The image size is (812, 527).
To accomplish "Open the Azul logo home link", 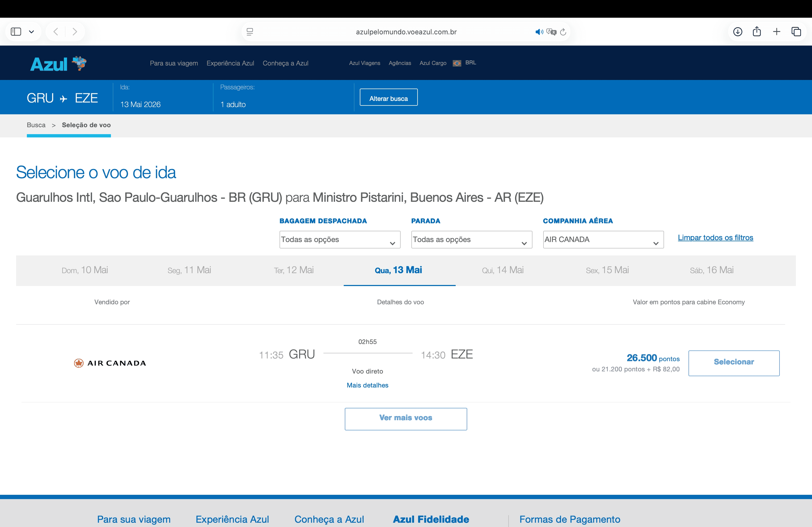I will click(x=58, y=64).
